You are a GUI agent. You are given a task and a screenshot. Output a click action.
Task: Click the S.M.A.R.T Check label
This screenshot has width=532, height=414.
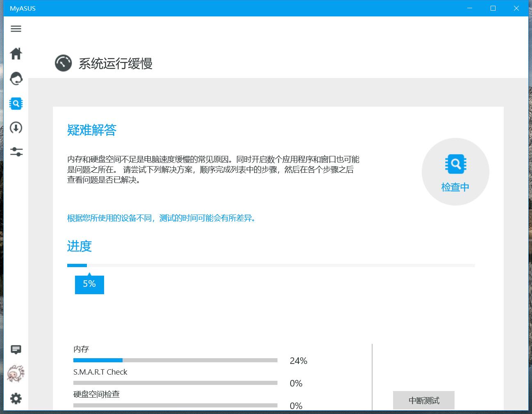pos(100,372)
